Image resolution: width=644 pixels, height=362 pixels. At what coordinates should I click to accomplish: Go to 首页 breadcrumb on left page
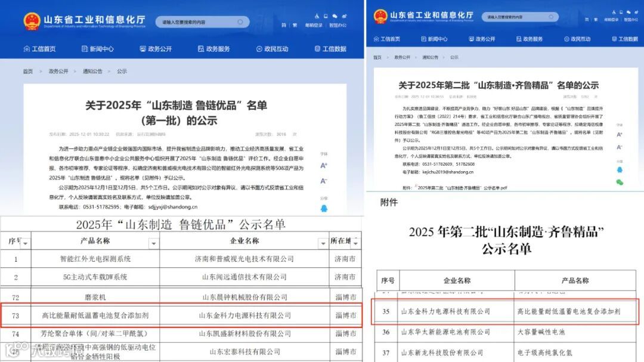(28, 72)
